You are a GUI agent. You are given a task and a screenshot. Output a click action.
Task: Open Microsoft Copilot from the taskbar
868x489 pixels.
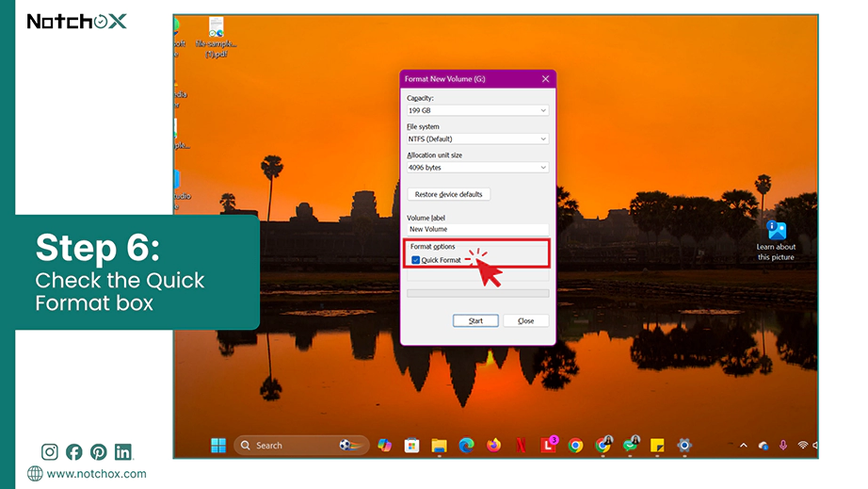tap(385, 446)
